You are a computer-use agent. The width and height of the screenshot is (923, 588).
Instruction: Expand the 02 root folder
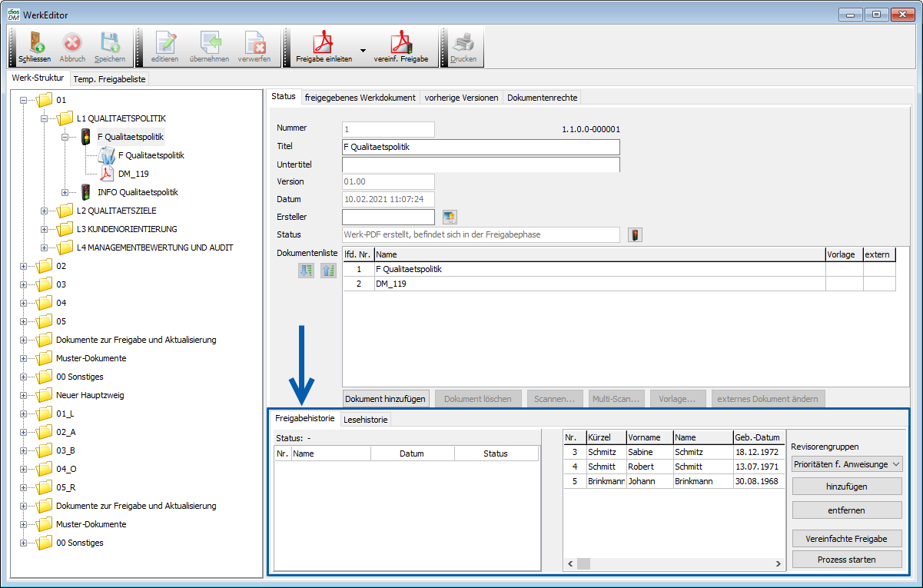click(24, 266)
